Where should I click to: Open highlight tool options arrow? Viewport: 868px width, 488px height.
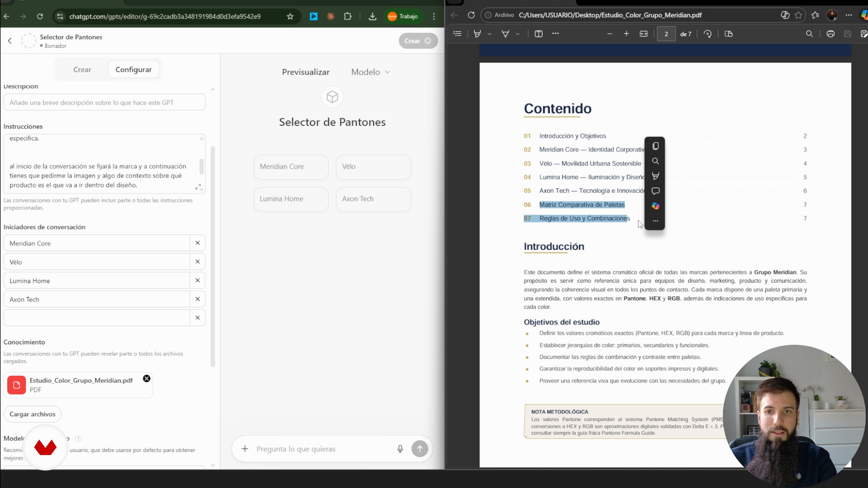pos(490,34)
